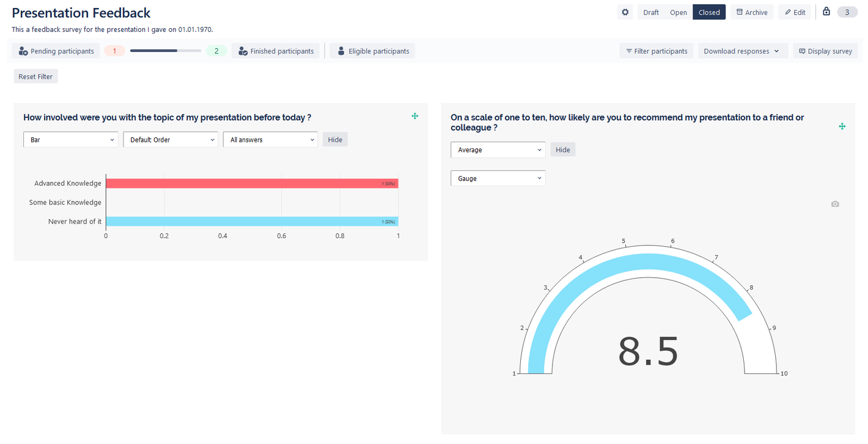Click the participant progress bar
Image resolution: width=868 pixels, height=444 pixels.
[165, 51]
